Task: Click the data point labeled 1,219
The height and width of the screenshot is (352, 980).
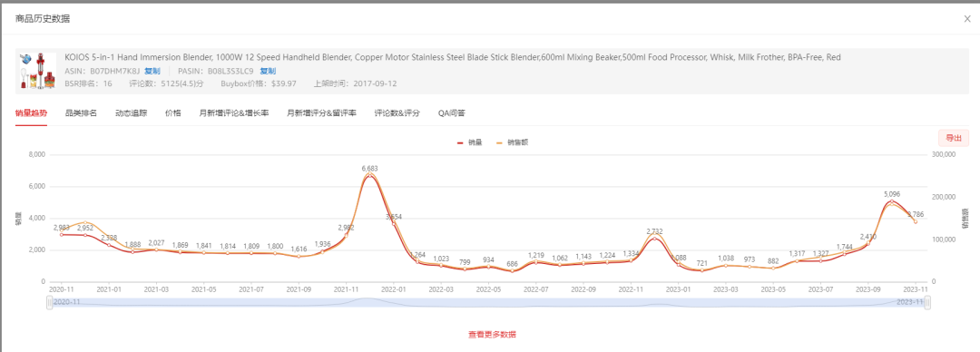Action: pos(535,262)
